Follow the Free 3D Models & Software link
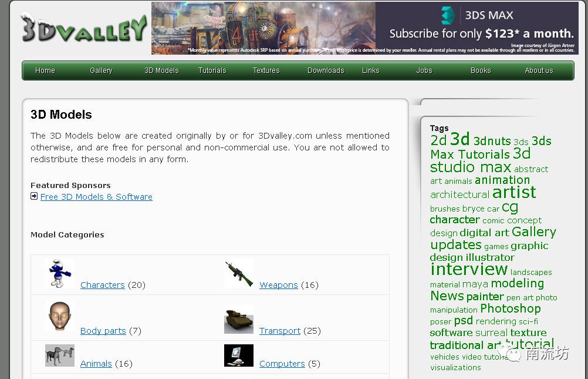Image resolution: width=588 pixels, height=379 pixels. pos(96,197)
